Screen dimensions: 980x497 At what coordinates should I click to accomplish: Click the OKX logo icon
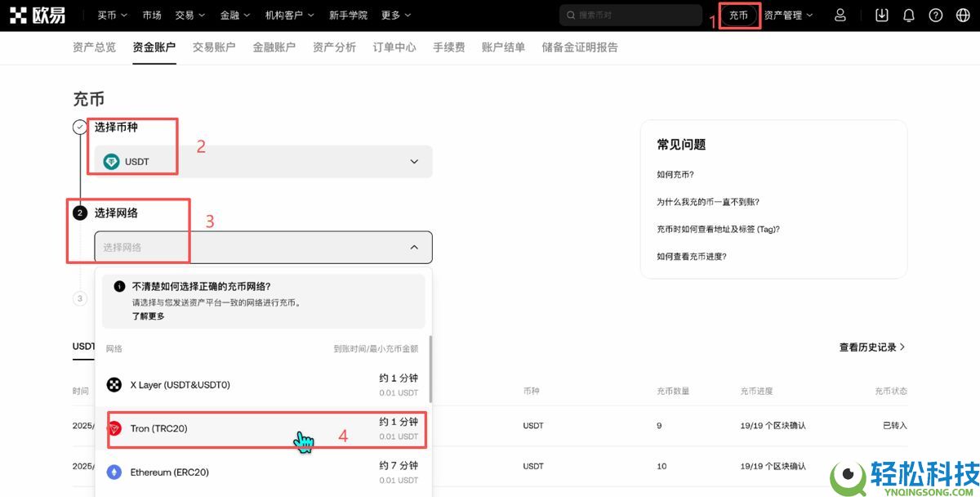pos(20,14)
